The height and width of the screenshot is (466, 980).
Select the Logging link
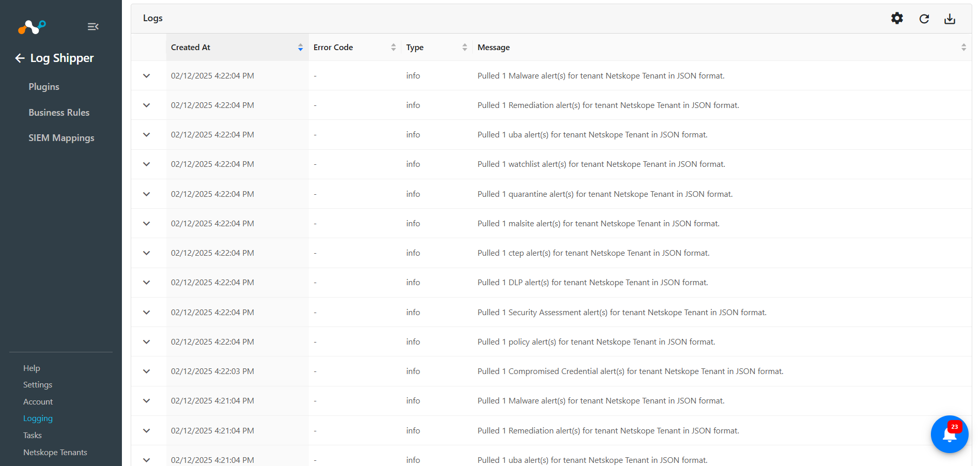[38, 418]
